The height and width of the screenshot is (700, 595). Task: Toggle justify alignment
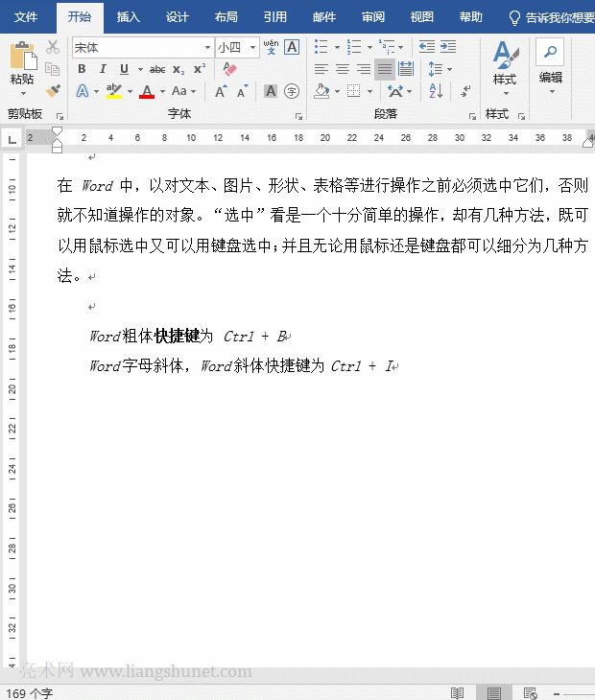[385, 69]
